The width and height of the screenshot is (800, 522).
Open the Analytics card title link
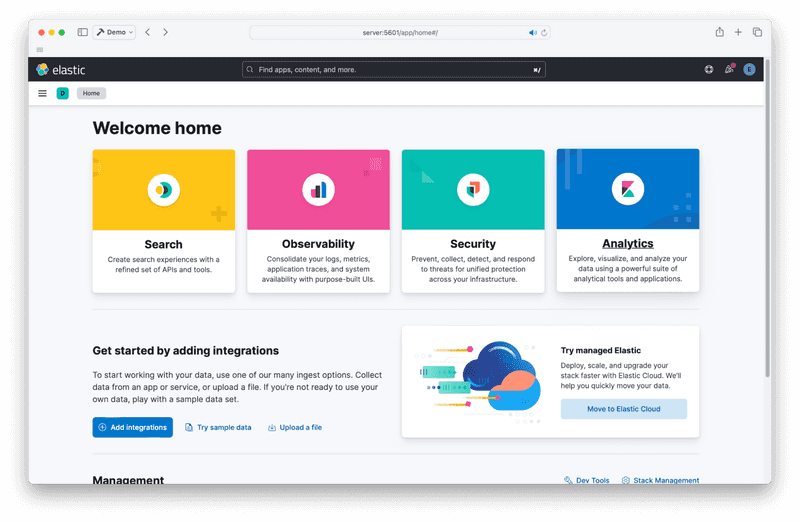point(627,244)
